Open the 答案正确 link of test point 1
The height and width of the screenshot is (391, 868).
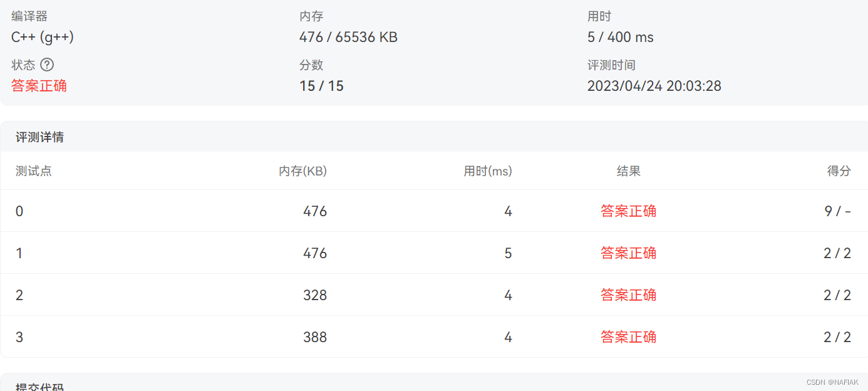pyautogui.click(x=628, y=253)
